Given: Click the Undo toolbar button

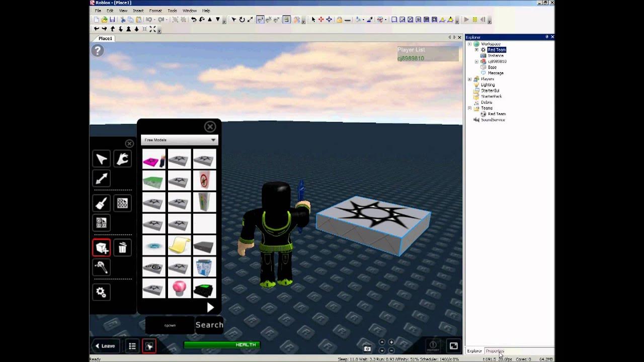Looking at the screenshot, I should (149, 20).
